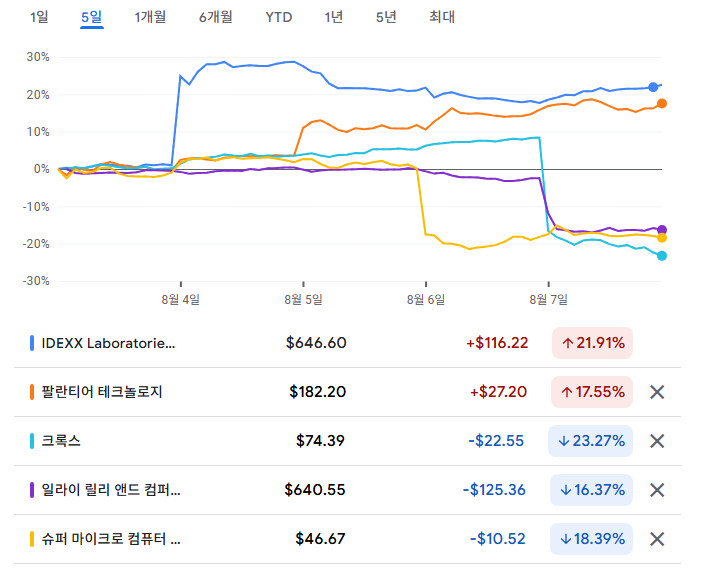Click the ↑17.55% change badge

click(592, 392)
